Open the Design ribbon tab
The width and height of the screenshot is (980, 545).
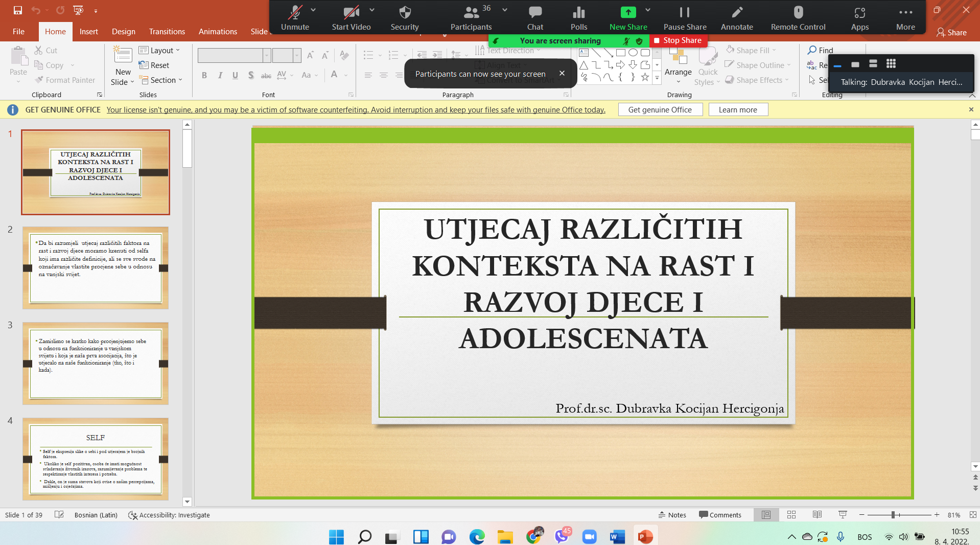coord(124,32)
